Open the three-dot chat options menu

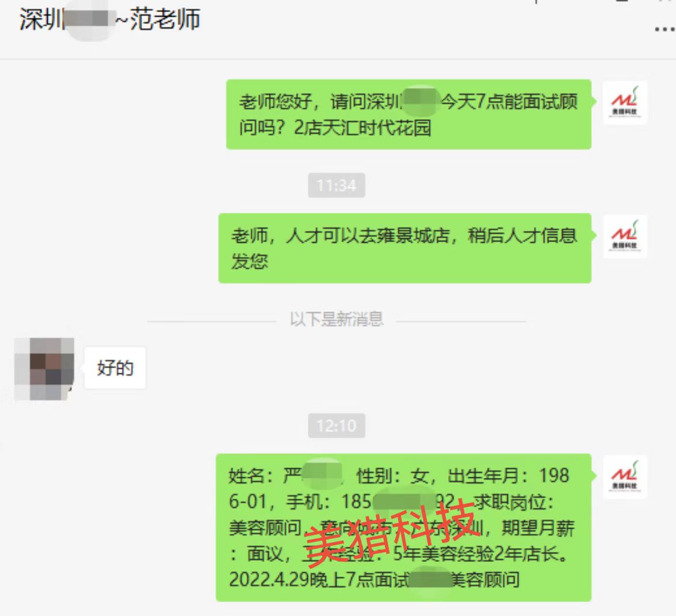(664, 29)
